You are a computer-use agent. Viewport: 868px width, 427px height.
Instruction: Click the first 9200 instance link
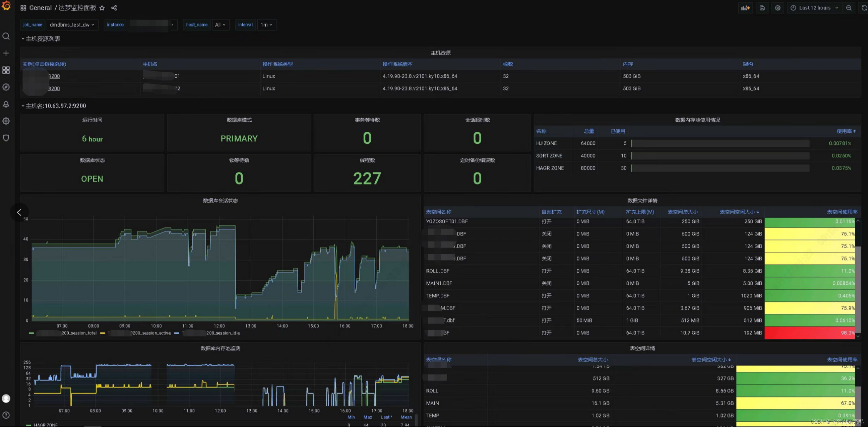54,76
